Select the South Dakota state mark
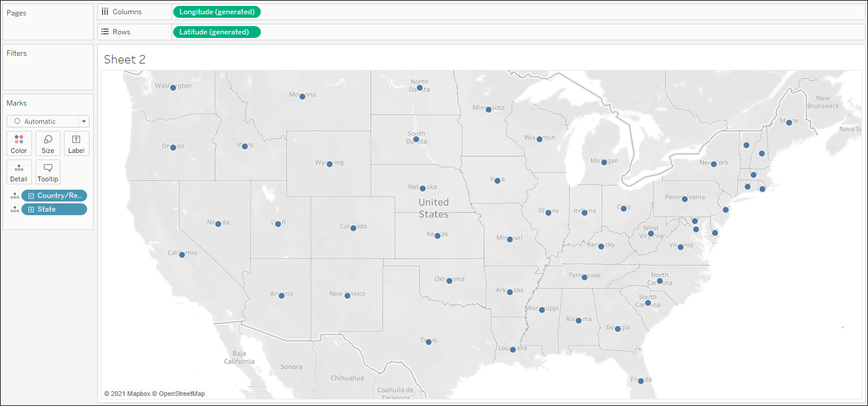Screen dimensions: 868x406 [x=416, y=139]
